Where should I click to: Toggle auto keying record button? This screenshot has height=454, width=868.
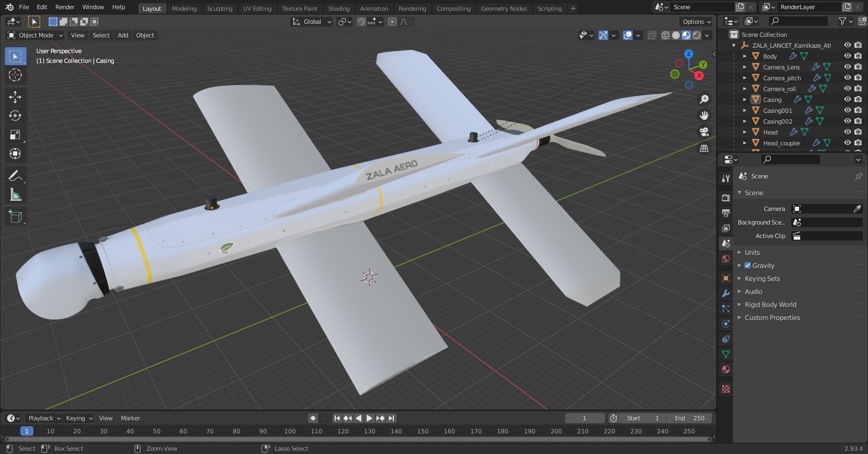click(x=312, y=418)
